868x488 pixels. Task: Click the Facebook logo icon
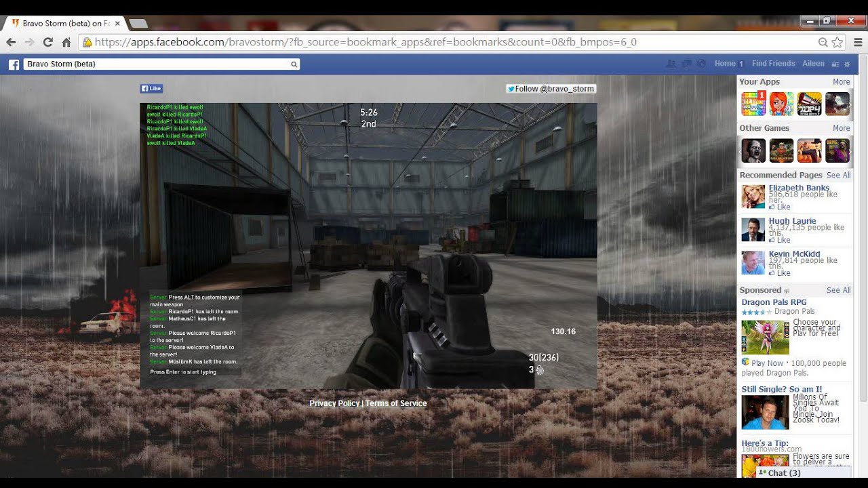click(x=14, y=64)
